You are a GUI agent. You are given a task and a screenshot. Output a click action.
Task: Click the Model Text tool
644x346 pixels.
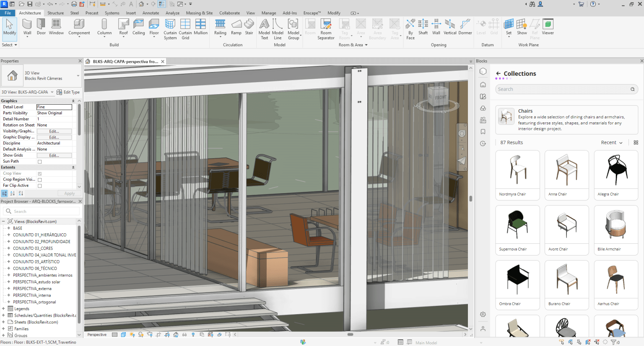(x=264, y=28)
